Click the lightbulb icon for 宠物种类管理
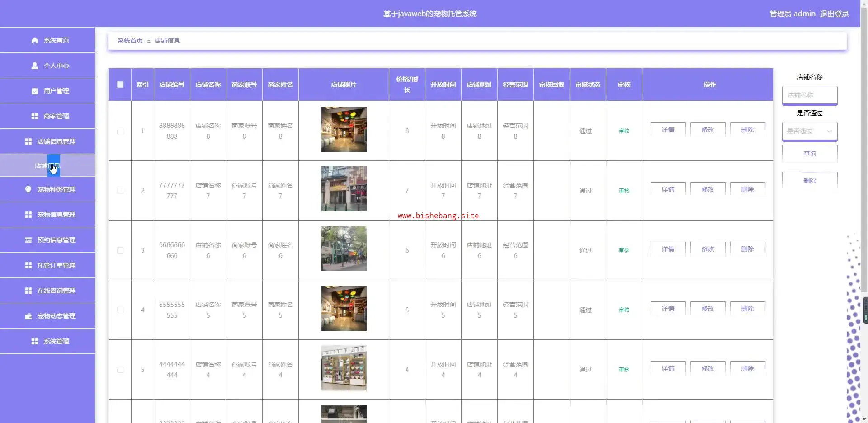 tap(28, 189)
